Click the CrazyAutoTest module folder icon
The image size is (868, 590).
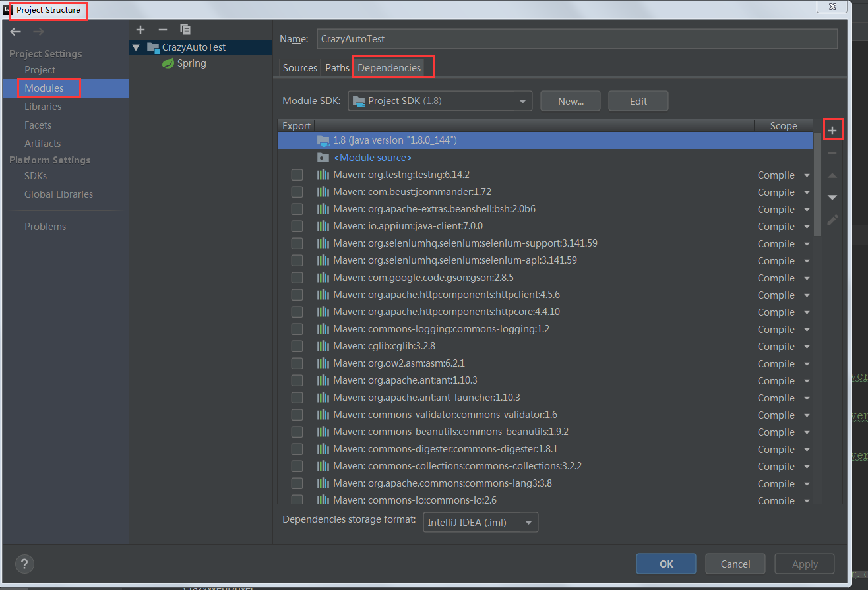coord(153,47)
